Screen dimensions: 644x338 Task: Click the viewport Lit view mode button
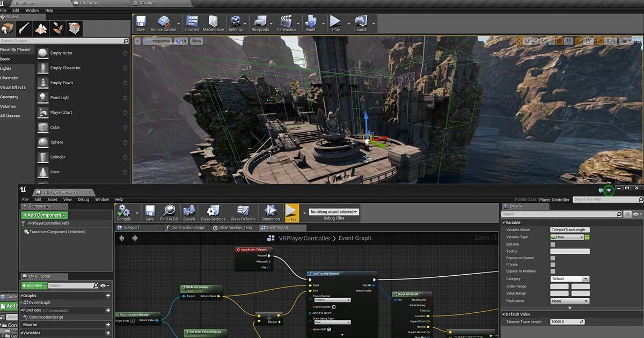181,41
